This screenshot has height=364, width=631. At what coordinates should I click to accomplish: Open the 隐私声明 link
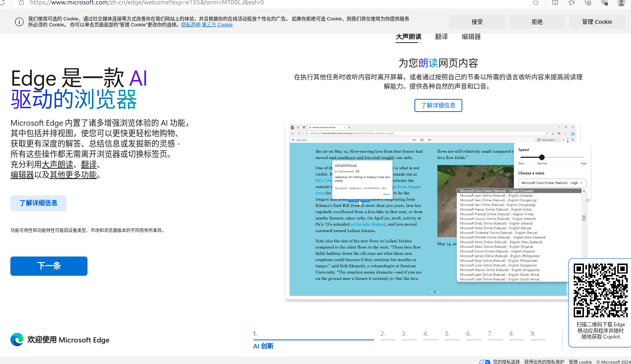[191, 25]
